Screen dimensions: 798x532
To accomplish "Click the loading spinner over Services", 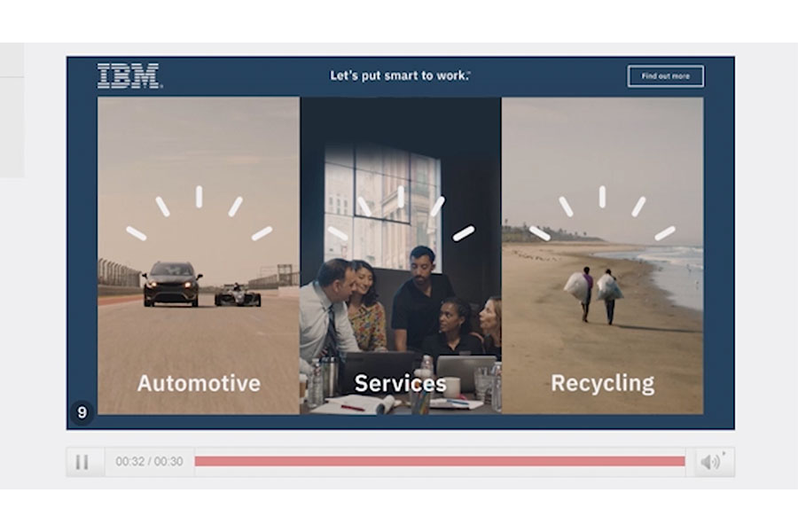I will pyautogui.click(x=400, y=217).
